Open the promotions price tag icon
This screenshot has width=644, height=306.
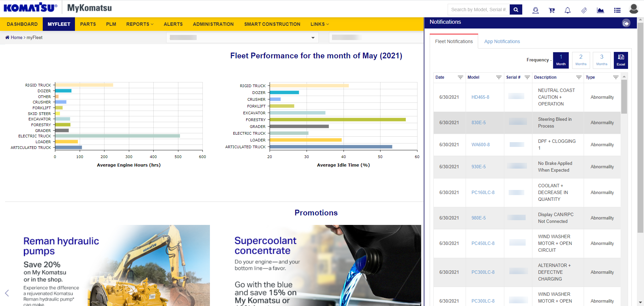[x=584, y=10]
